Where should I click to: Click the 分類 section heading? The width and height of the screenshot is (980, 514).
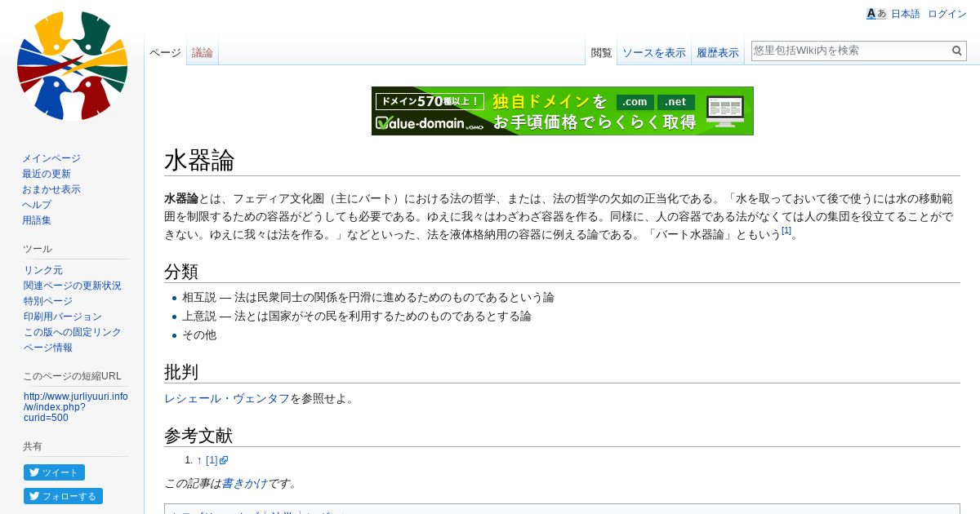pos(181,272)
